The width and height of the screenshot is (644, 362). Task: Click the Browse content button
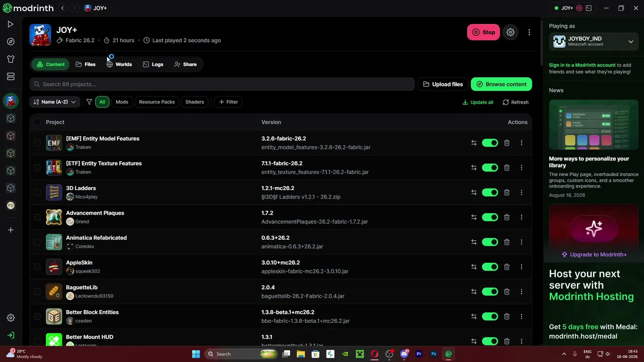[x=501, y=84]
